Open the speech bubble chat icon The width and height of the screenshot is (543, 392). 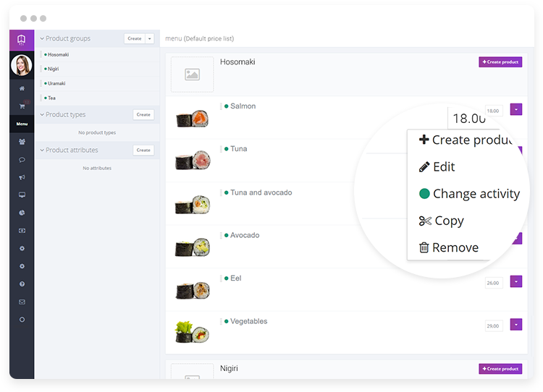click(x=22, y=160)
